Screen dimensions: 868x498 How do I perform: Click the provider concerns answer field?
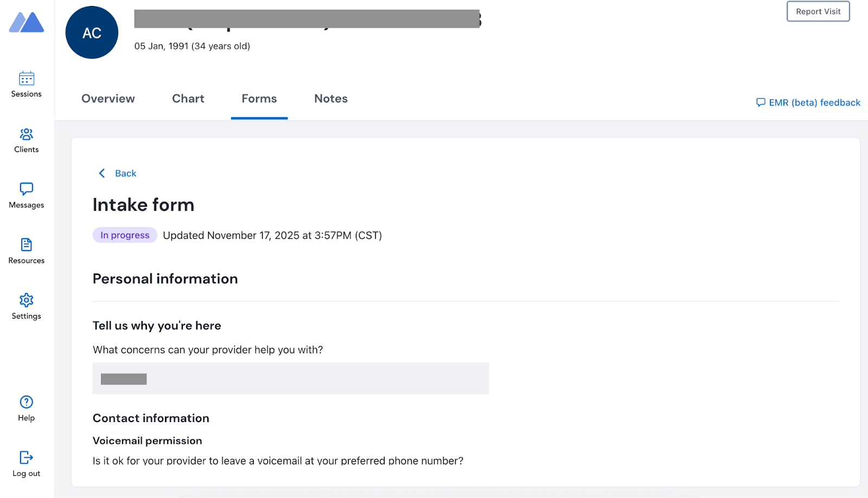pyautogui.click(x=291, y=379)
